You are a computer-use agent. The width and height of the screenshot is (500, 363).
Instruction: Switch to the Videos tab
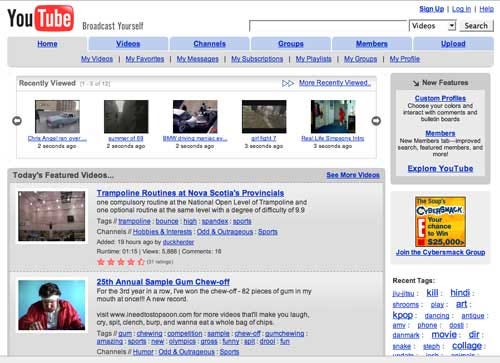[128, 44]
